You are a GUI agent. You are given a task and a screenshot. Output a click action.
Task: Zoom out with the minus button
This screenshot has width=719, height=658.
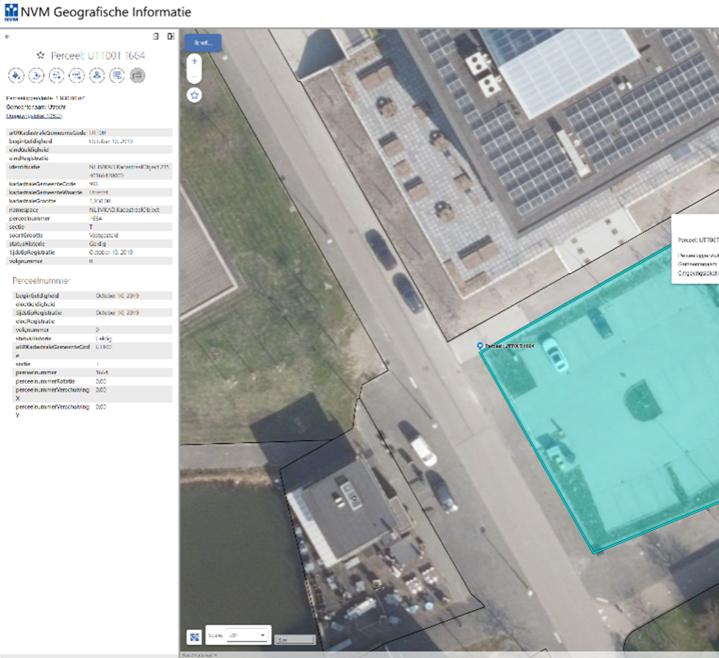[x=194, y=75]
